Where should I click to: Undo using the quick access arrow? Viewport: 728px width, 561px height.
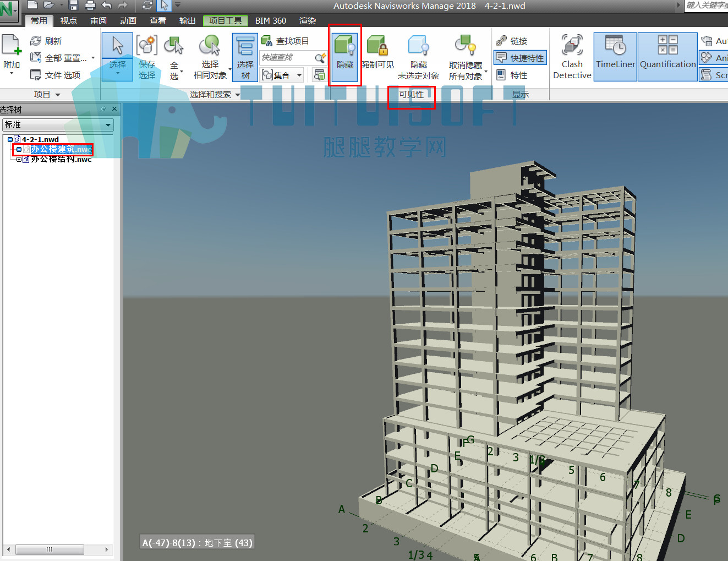107,6
